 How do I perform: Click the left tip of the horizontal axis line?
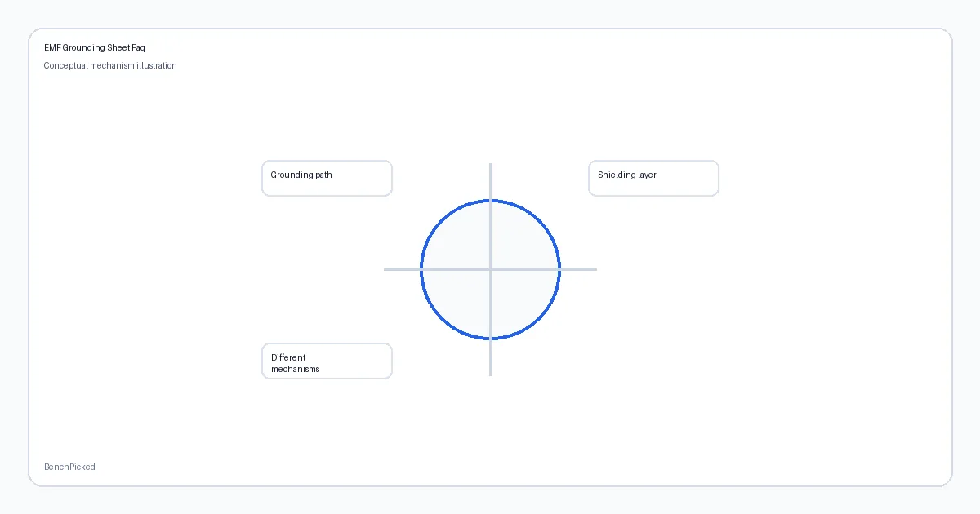coord(385,269)
